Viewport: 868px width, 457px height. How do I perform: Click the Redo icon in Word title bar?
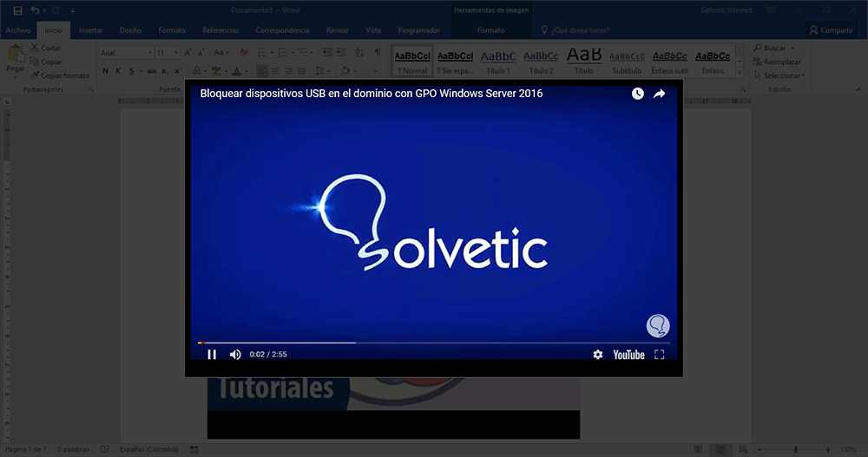tap(56, 10)
